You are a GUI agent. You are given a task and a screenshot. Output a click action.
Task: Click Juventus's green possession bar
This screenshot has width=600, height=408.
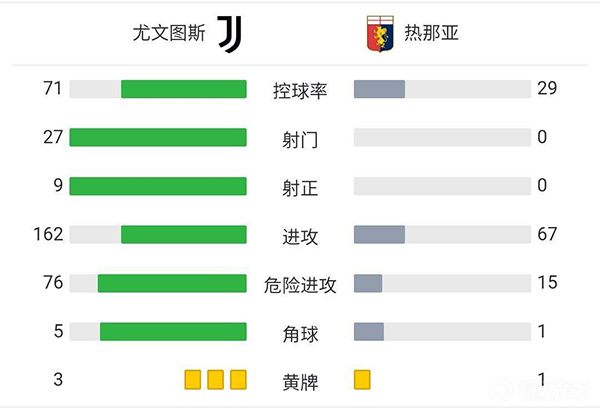pos(184,89)
